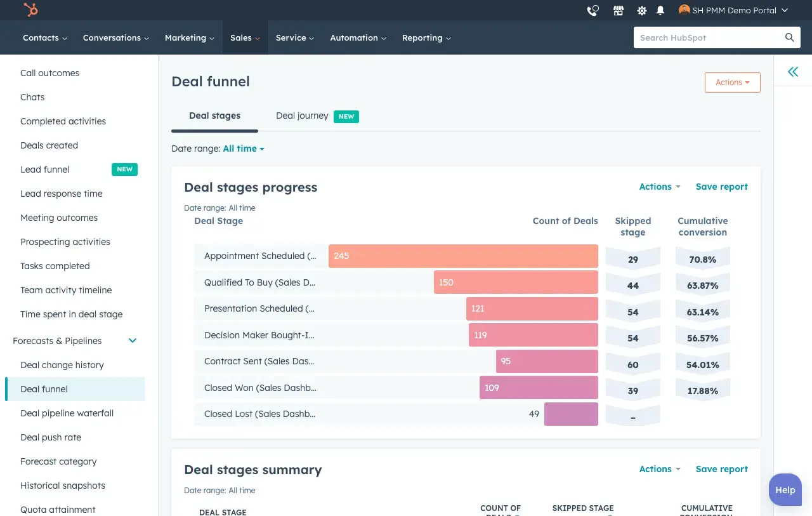Click the Search HubSpot input field
The height and width of the screenshot is (516, 812).
[x=704, y=37]
